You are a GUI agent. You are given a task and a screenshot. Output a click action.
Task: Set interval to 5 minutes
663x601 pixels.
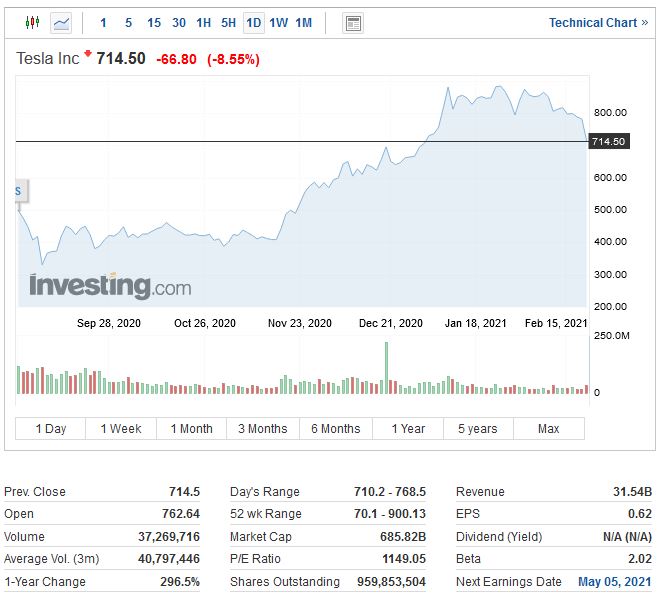coord(128,22)
